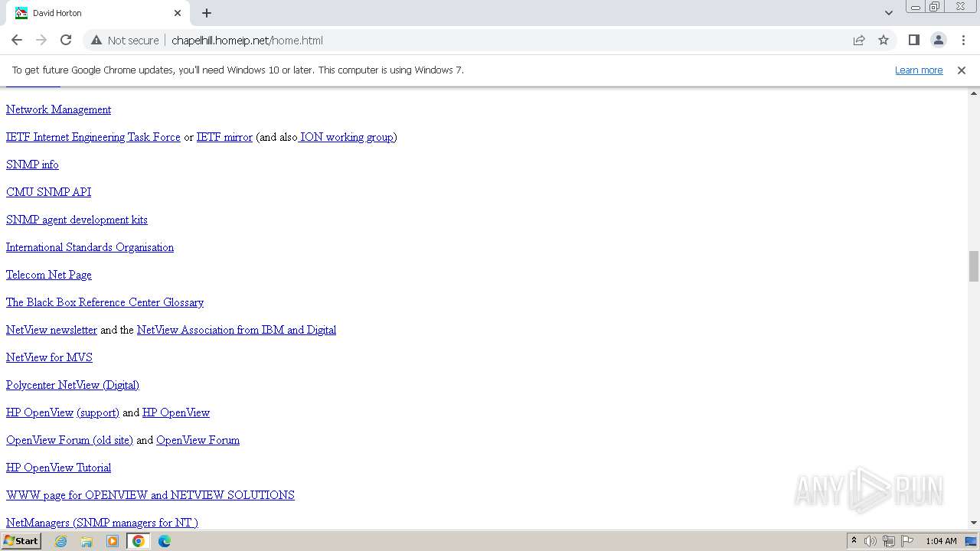Open the tab search dropdown arrow
The height and width of the screenshot is (551, 980).
coord(889,13)
